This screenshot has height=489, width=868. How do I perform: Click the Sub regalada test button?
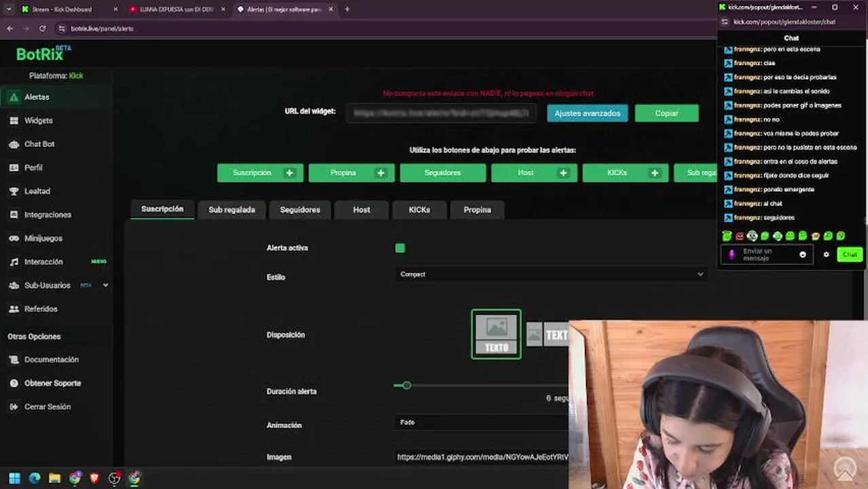click(695, 173)
